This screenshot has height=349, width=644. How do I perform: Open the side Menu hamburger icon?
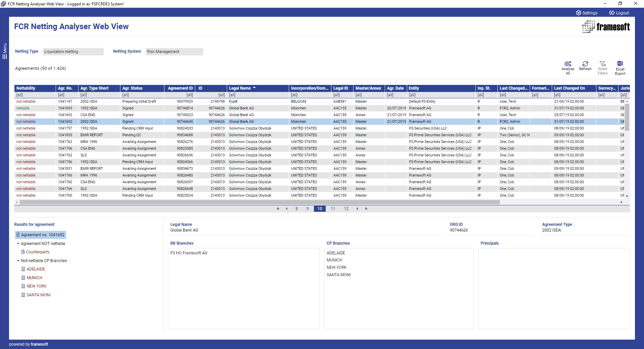tap(5, 57)
